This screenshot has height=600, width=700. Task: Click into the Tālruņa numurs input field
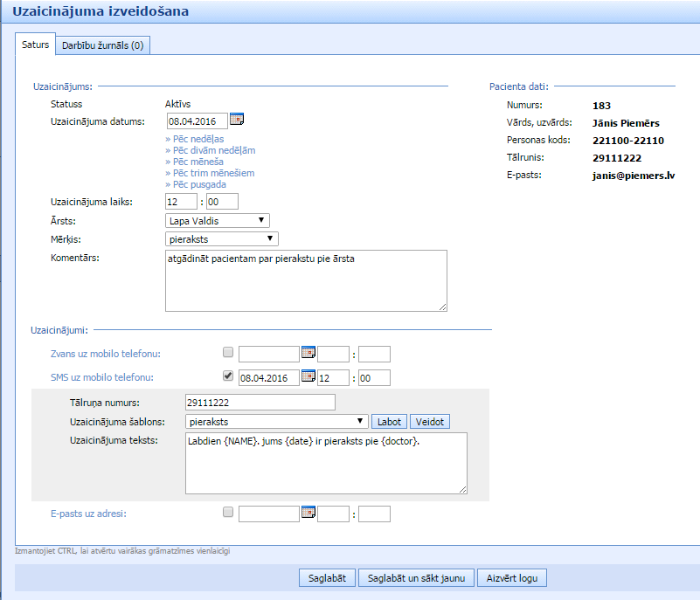[x=260, y=402]
